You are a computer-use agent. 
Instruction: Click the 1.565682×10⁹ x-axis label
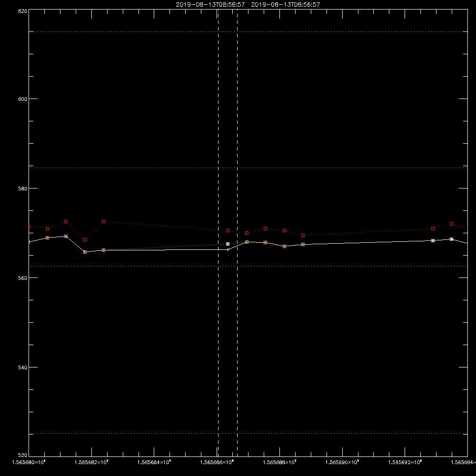click(91, 462)
